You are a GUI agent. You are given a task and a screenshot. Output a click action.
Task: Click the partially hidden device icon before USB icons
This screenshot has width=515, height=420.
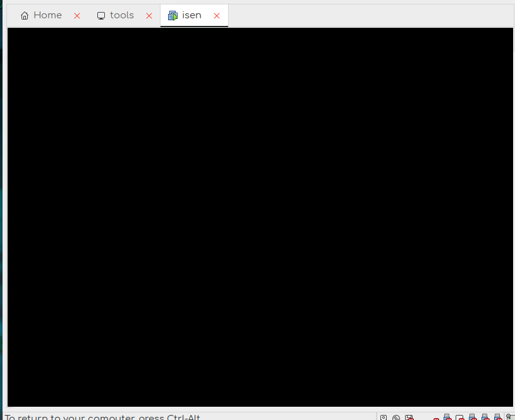[436, 418]
